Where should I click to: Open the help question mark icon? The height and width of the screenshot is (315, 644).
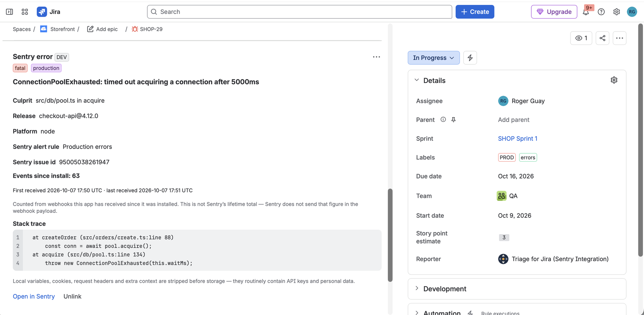tap(601, 12)
